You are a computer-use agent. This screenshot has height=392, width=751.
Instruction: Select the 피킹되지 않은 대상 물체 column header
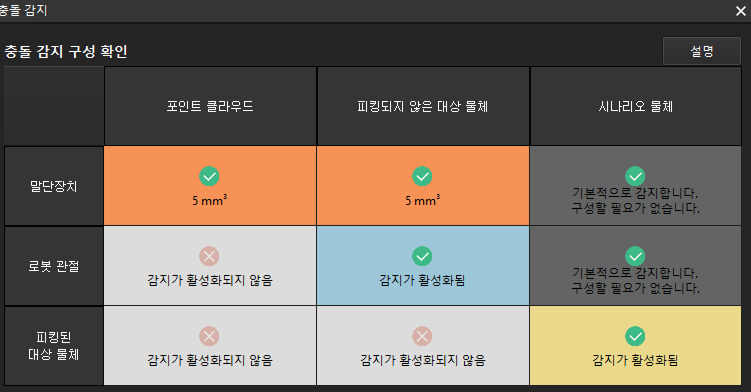(423, 106)
